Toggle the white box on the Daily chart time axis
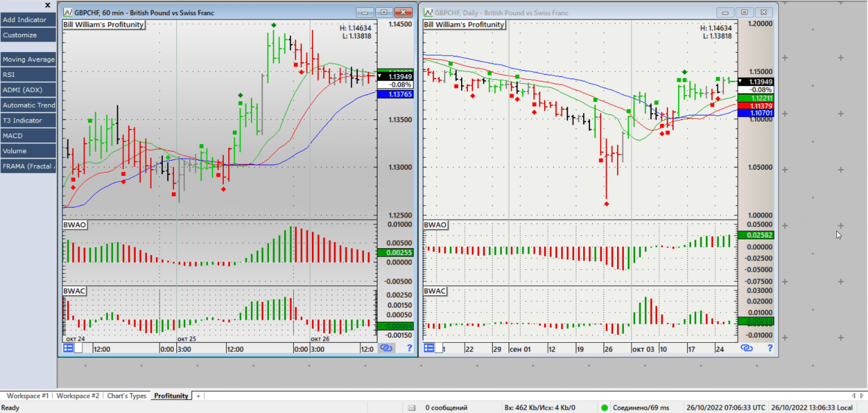The height and width of the screenshot is (413, 868). click(x=439, y=349)
